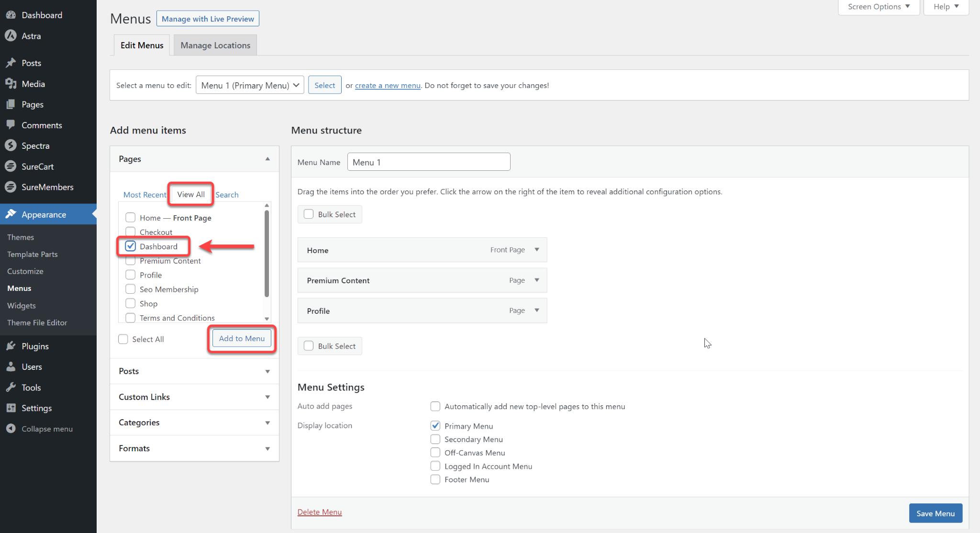
Task: Uncheck the Dashboard page checkbox
Action: point(130,246)
